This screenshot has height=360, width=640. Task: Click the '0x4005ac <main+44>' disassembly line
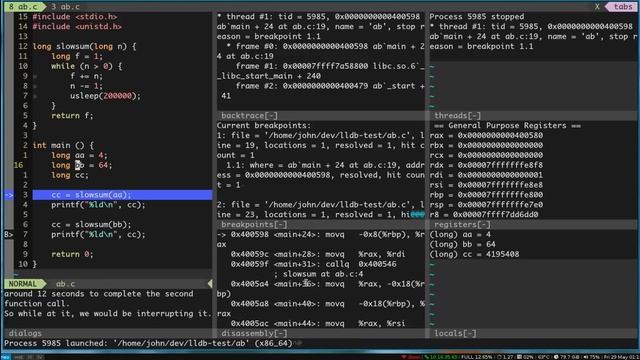point(318,324)
